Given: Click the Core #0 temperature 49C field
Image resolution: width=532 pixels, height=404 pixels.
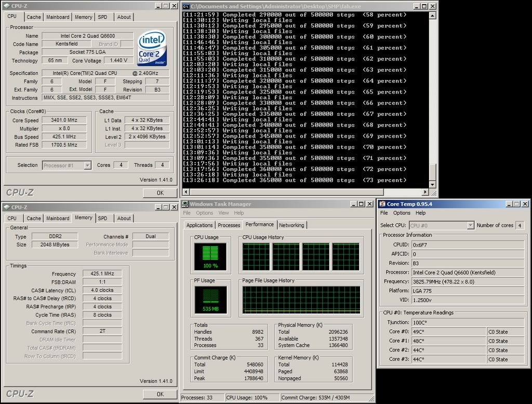Looking at the screenshot, I should (x=449, y=332).
